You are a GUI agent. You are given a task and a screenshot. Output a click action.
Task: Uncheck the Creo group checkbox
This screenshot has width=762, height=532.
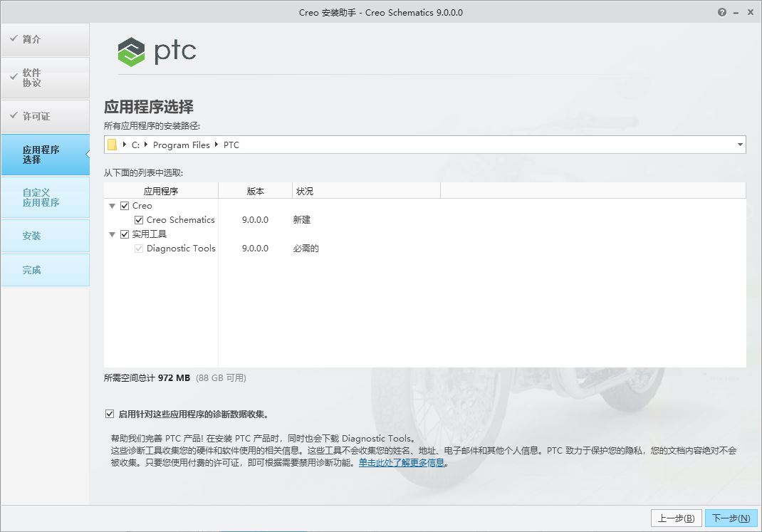coord(125,206)
